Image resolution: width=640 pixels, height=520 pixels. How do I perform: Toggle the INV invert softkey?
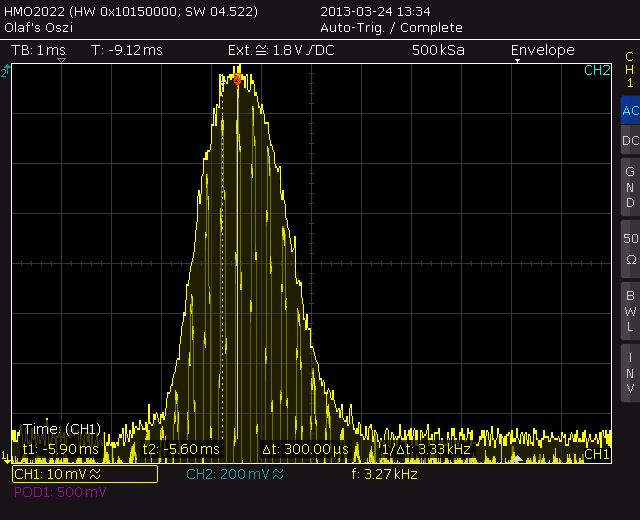coord(629,372)
